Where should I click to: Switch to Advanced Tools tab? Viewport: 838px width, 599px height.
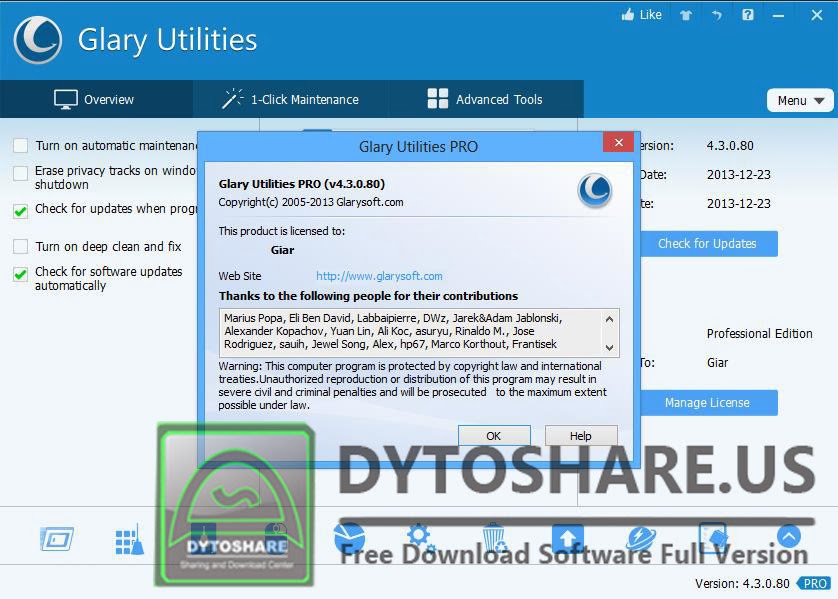(486, 99)
